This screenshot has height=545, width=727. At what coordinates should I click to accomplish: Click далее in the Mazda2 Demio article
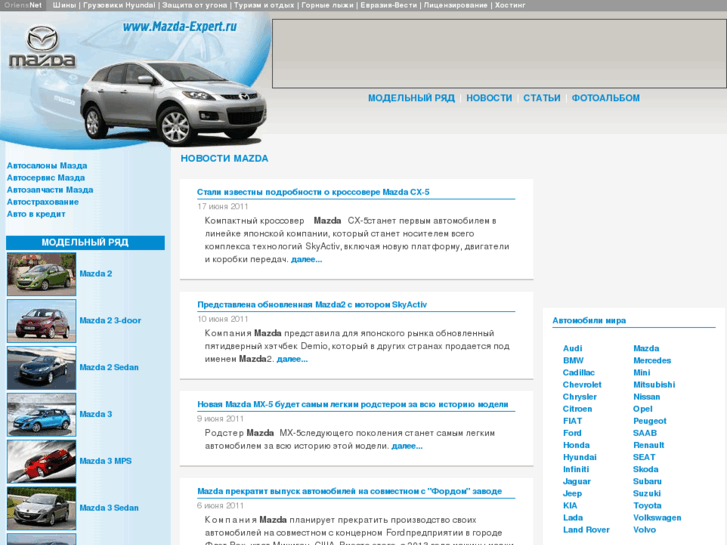[x=292, y=359]
